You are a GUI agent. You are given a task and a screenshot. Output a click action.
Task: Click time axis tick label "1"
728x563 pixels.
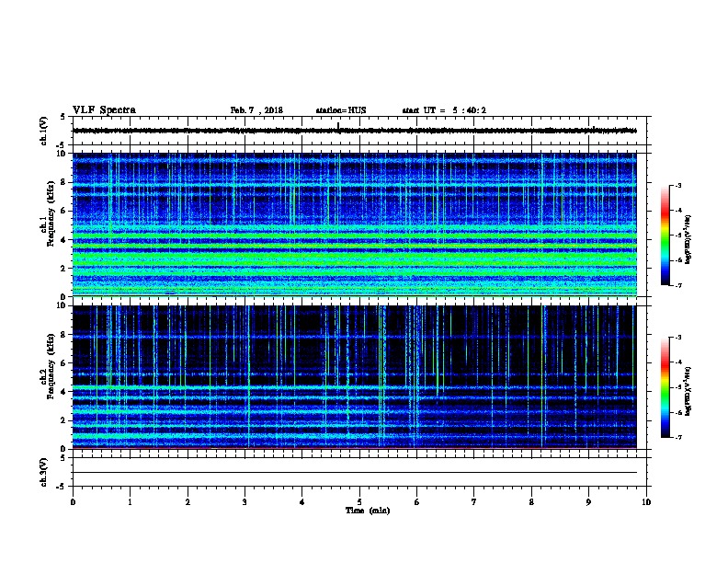point(130,502)
